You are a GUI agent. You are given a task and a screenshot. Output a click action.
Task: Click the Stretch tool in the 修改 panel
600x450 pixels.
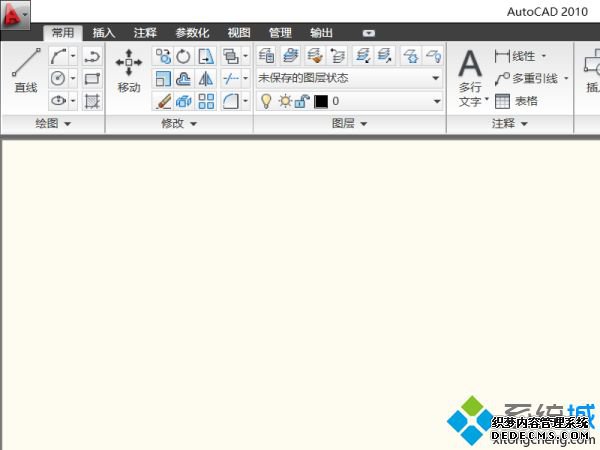point(206,57)
